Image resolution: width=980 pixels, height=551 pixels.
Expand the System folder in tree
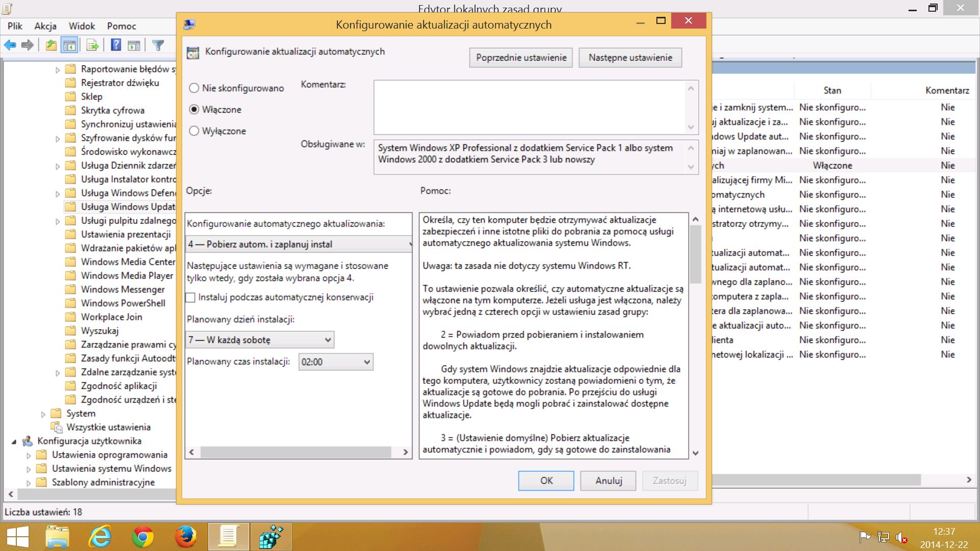(43, 414)
